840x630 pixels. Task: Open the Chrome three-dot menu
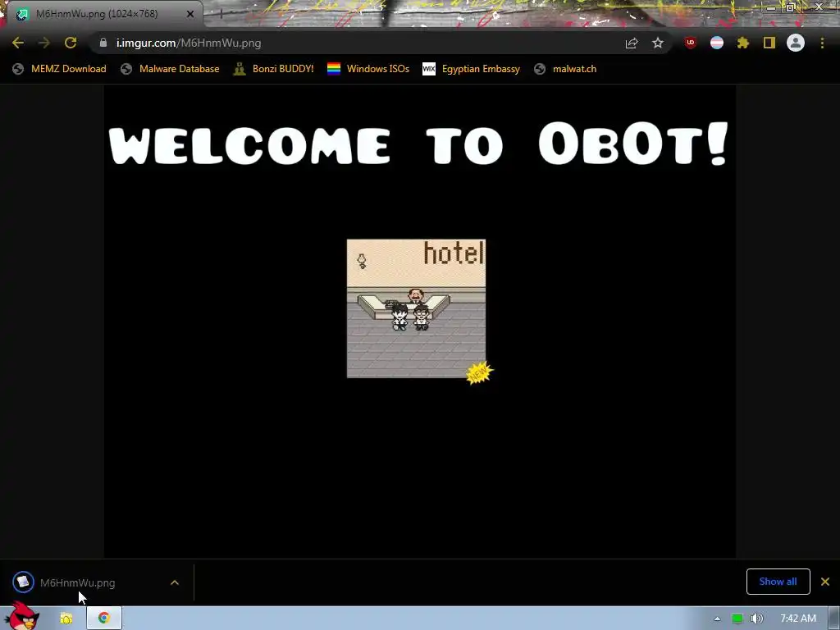[822, 43]
